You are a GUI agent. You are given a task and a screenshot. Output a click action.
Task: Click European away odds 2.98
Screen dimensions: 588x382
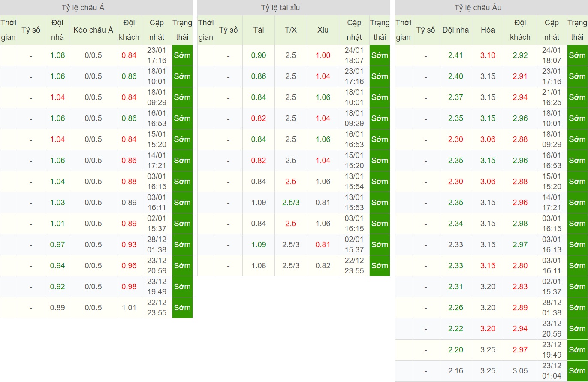click(520, 224)
